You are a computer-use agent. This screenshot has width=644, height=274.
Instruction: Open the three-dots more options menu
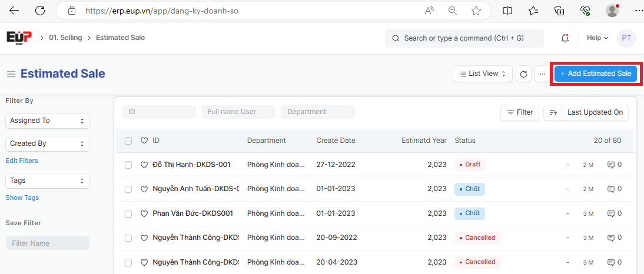click(542, 74)
